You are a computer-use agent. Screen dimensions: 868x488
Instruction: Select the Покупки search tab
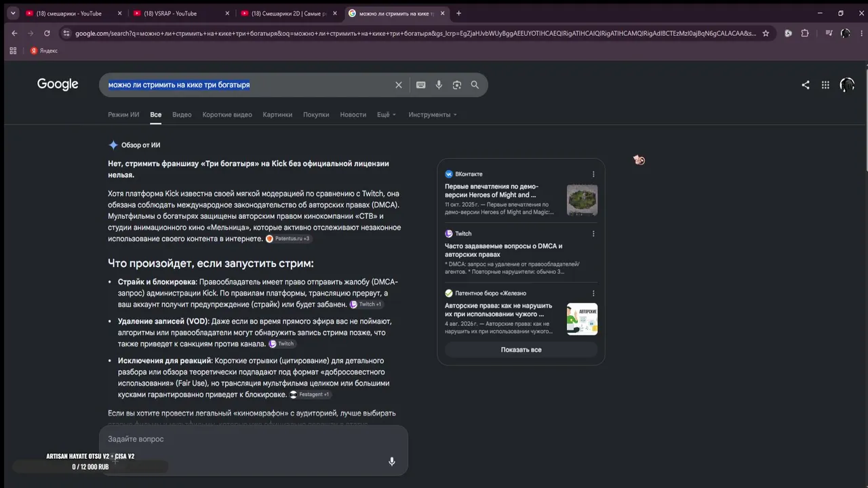(316, 115)
